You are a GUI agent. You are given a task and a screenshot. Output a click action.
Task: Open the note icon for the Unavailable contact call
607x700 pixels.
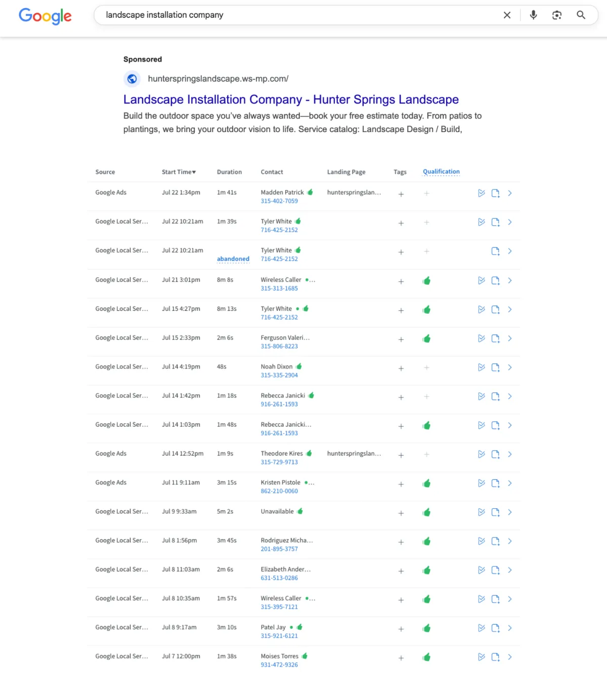[x=496, y=513]
